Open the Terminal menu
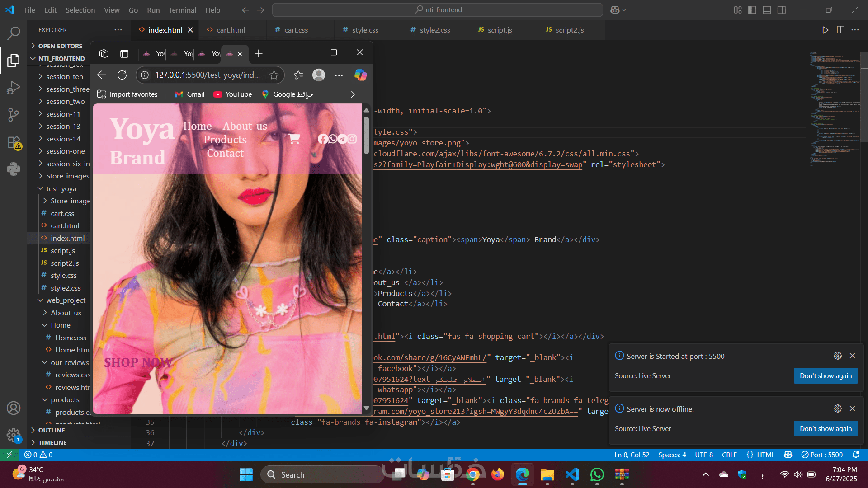 (x=182, y=10)
